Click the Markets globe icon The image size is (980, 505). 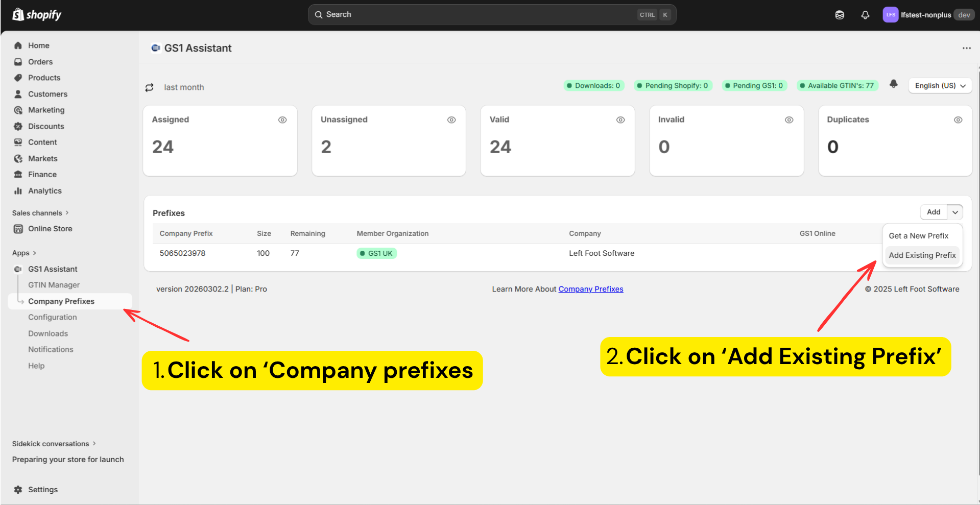click(x=18, y=158)
